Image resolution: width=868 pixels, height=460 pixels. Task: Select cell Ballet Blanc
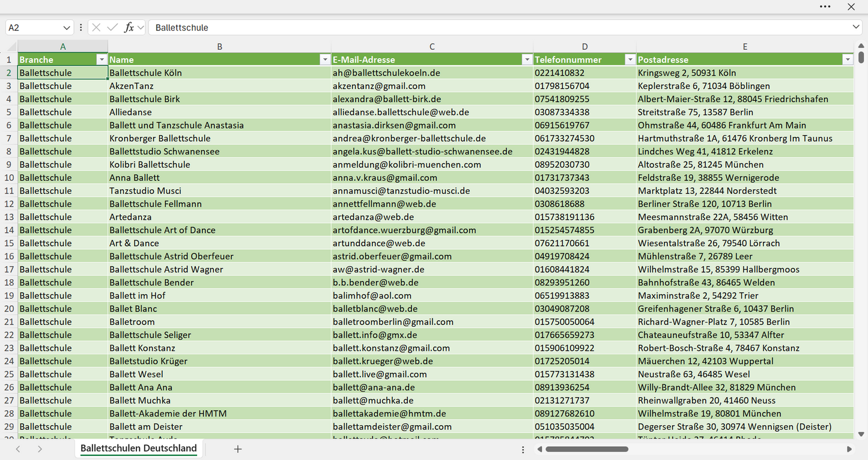pos(219,309)
